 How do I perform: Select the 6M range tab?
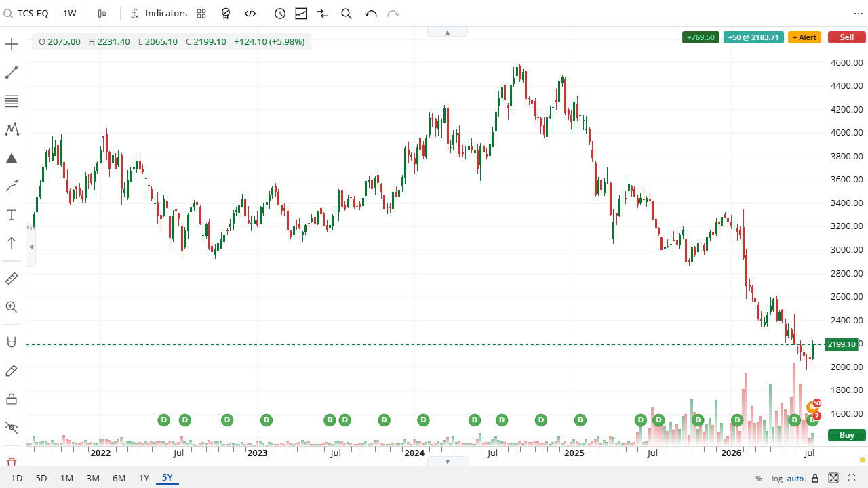(119, 478)
